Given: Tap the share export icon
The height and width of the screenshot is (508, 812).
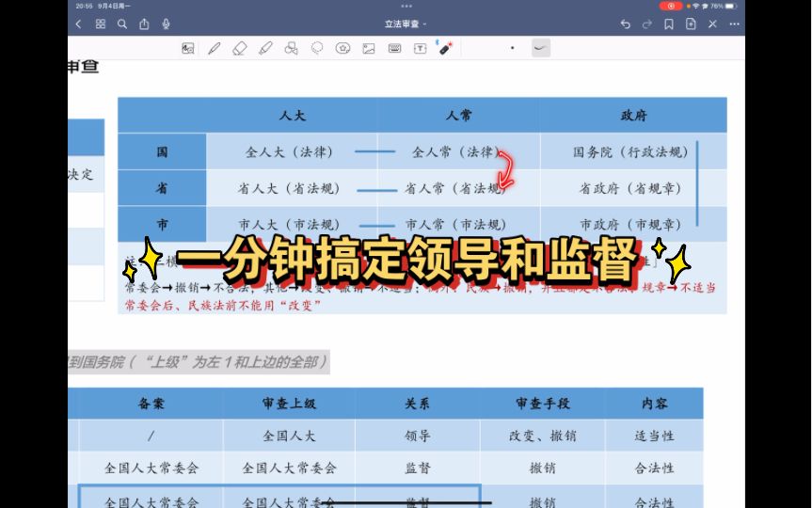Looking at the screenshot, I should (144, 24).
